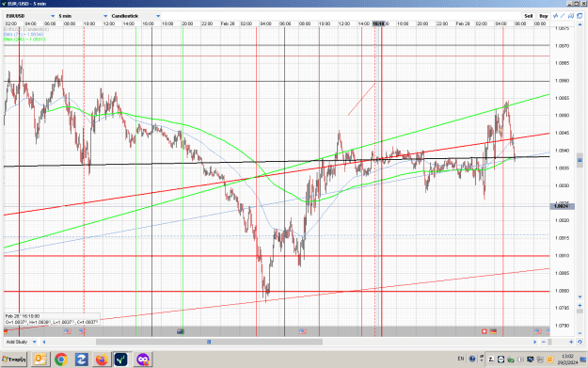
Task: Open the 5 min timeframe dropdown
Action: [x=83, y=16]
